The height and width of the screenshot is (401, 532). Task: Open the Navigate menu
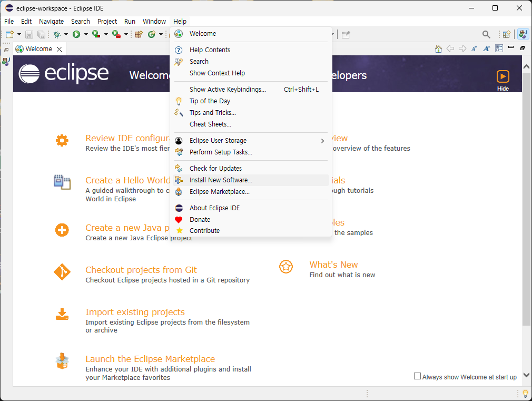(51, 22)
